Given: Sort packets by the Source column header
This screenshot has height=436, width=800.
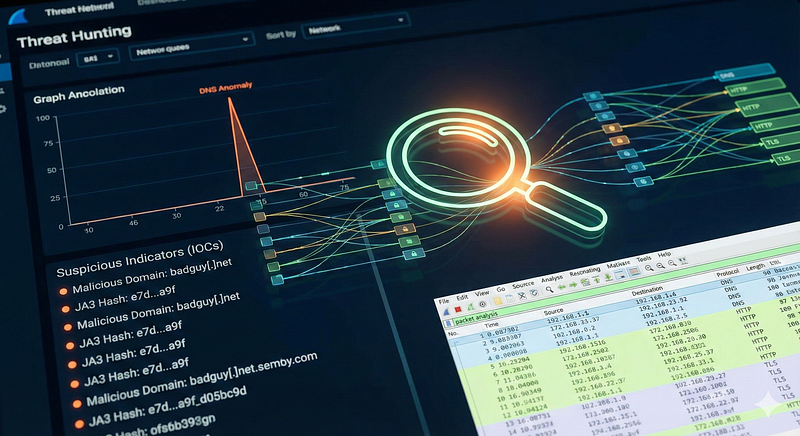Looking at the screenshot, I should click(x=553, y=312).
